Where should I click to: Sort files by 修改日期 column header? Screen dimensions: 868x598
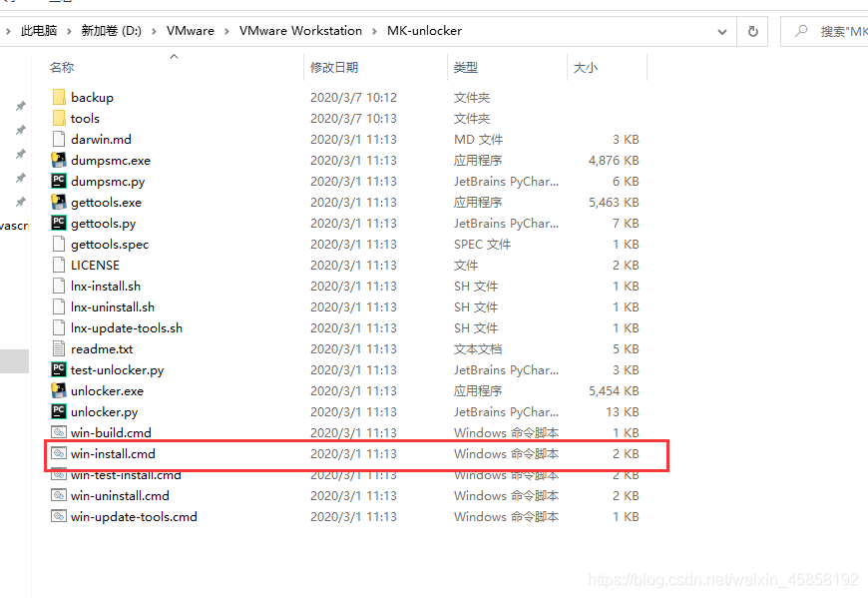[x=334, y=68]
